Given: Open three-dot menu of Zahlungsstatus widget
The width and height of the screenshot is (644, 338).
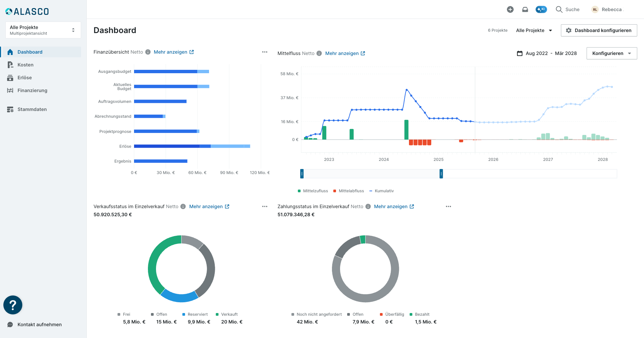Looking at the screenshot, I should pyautogui.click(x=448, y=206).
